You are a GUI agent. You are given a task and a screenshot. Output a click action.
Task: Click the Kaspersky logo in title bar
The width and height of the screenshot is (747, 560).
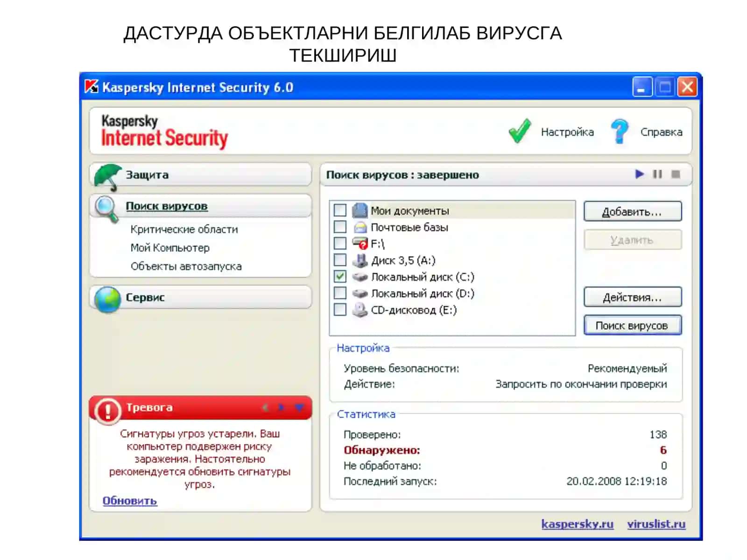92,87
